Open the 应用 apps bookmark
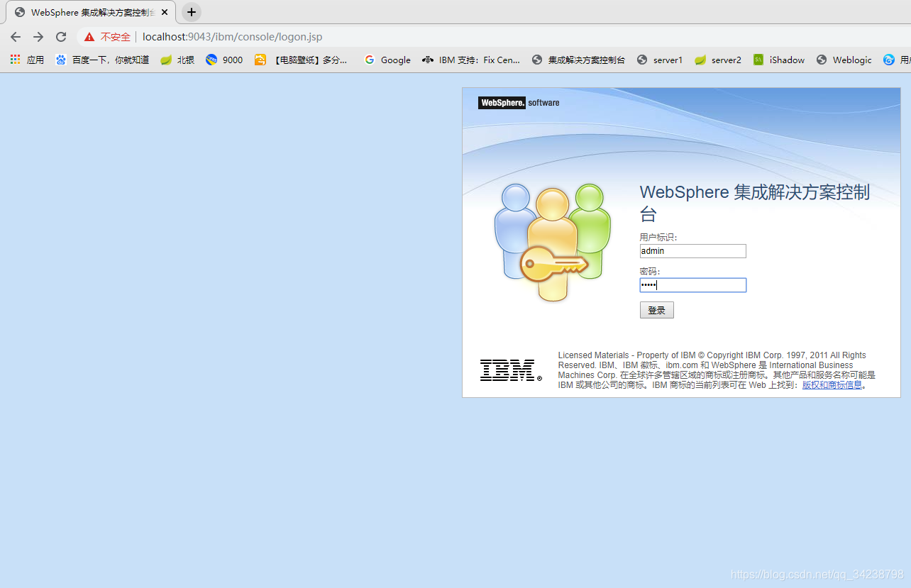The height and width of the screenshot is (588, 911). [x=27, y=60]
